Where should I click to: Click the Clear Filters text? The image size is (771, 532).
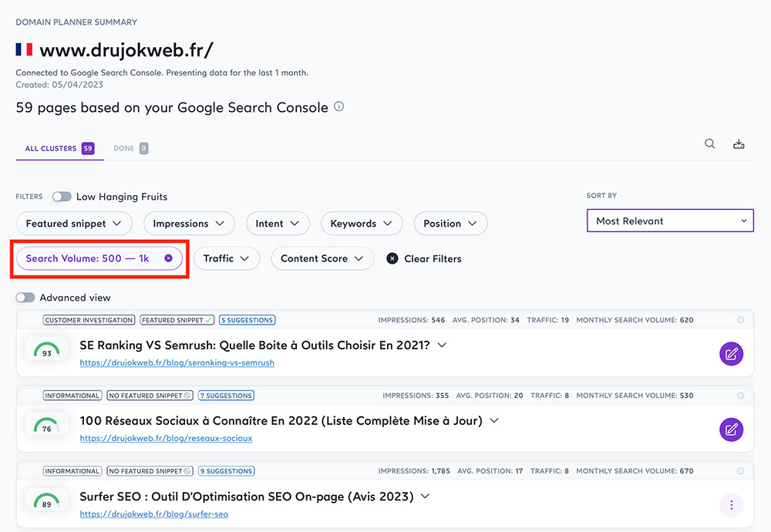click(x=433, y=258)
